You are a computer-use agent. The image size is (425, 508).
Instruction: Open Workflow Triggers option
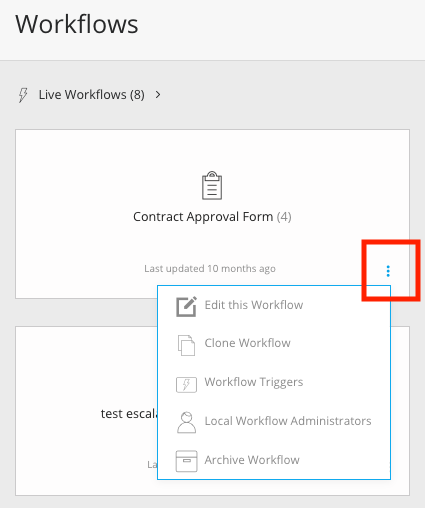click(254, 382)
